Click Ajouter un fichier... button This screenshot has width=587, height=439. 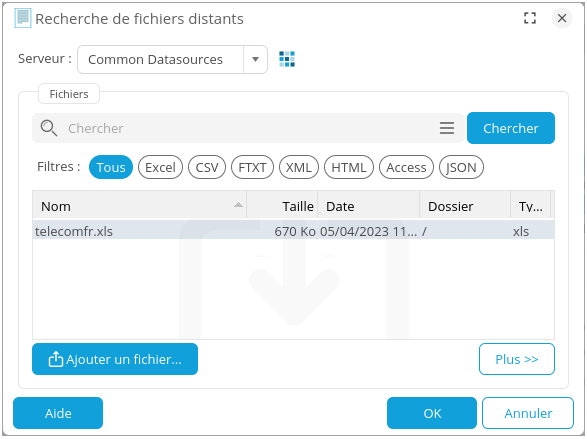click(115, 359)
